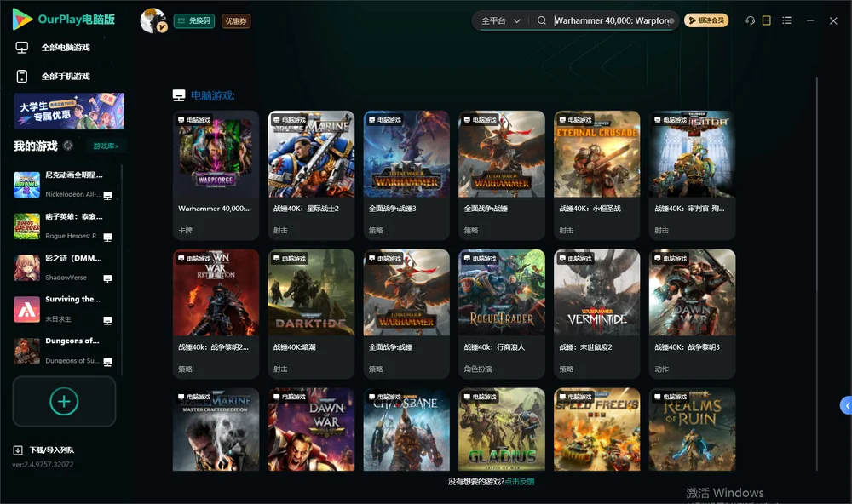Open 战锤40K：战争黎明3 game card
The width and height of the screenshot is (852, 504).
tap(692, 314)
